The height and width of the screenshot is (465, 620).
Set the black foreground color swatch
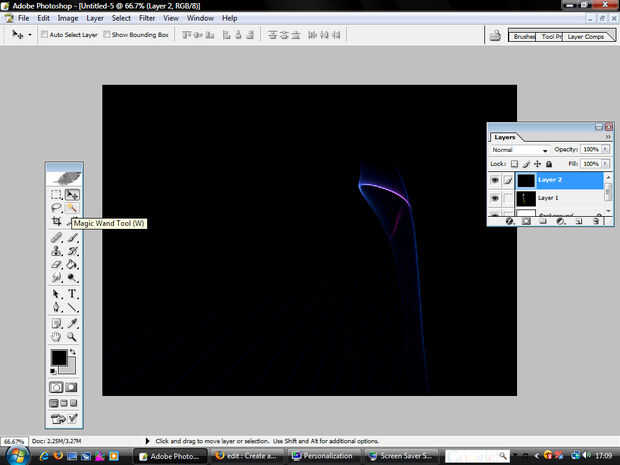click(x=59, y=357)
